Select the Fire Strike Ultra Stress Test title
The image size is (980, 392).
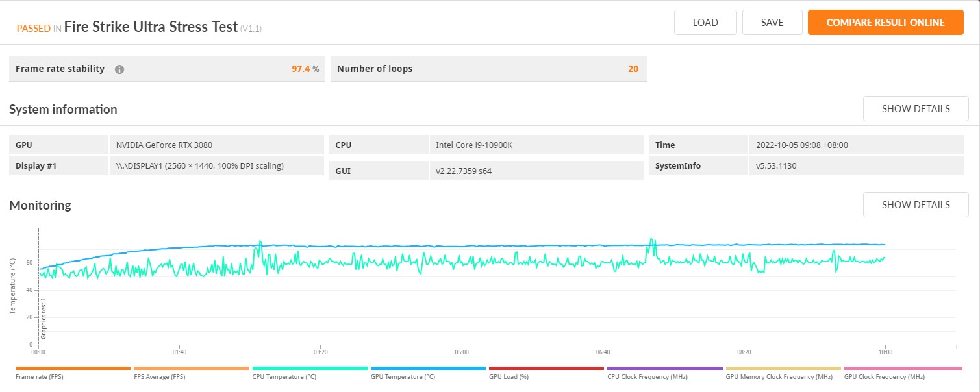click(151, 27)
